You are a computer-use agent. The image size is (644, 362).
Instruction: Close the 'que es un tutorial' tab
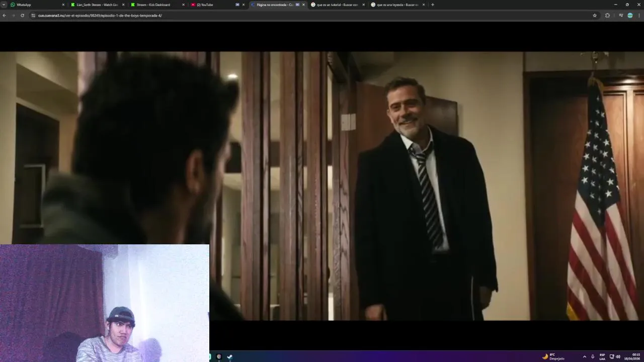pyautogui.click(x=363, y=5)
